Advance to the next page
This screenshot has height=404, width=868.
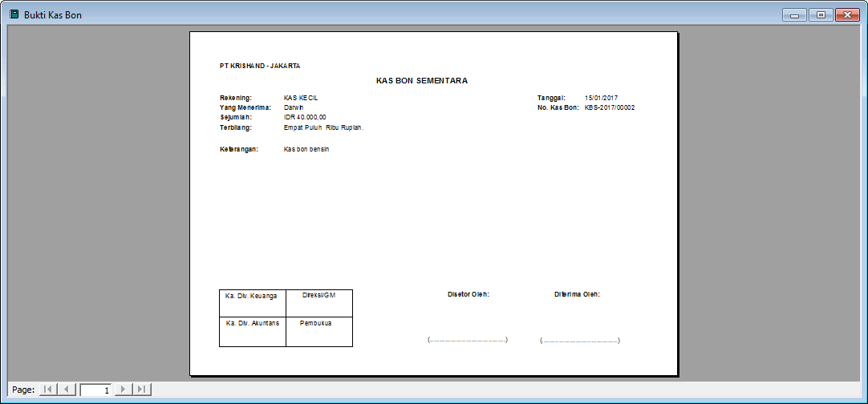pos(123,390)
